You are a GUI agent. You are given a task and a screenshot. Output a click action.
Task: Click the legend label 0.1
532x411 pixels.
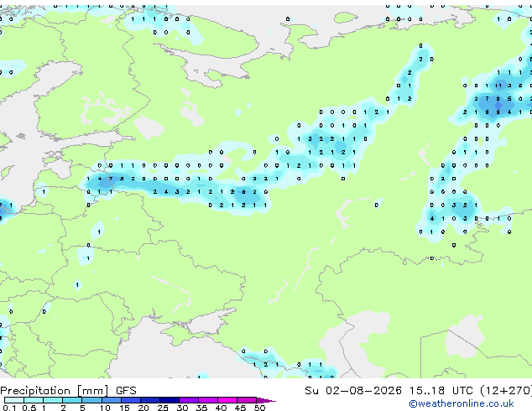click(9, 408)
